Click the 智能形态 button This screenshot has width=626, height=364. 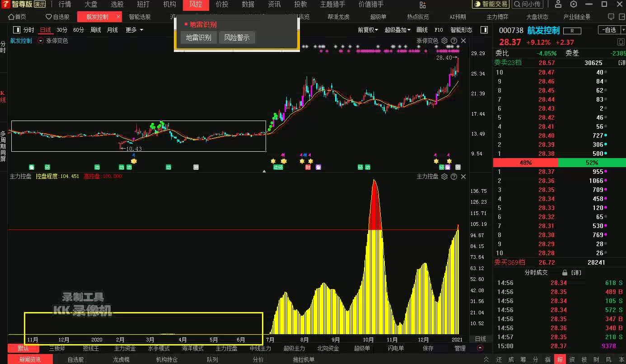tap(461, 30)
